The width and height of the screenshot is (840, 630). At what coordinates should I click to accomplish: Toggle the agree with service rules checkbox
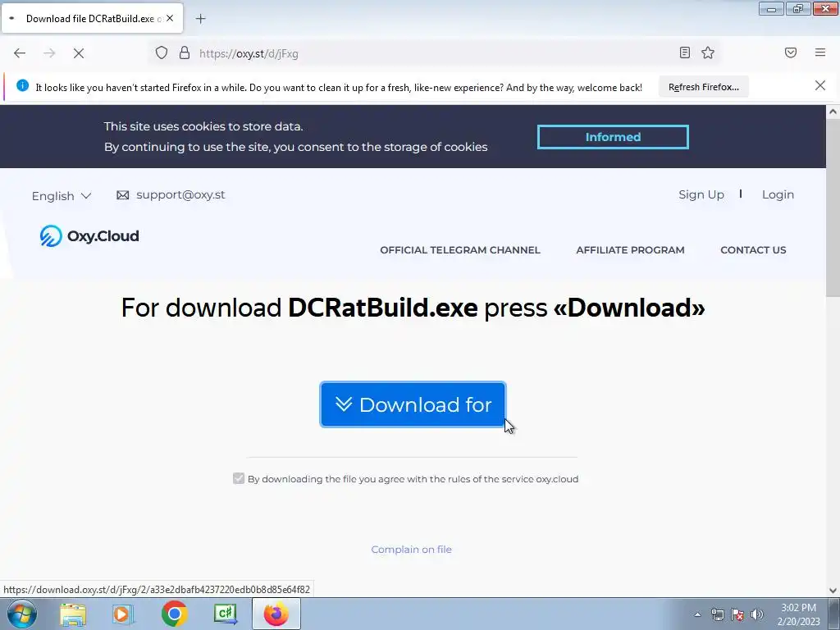click(239, 478)
